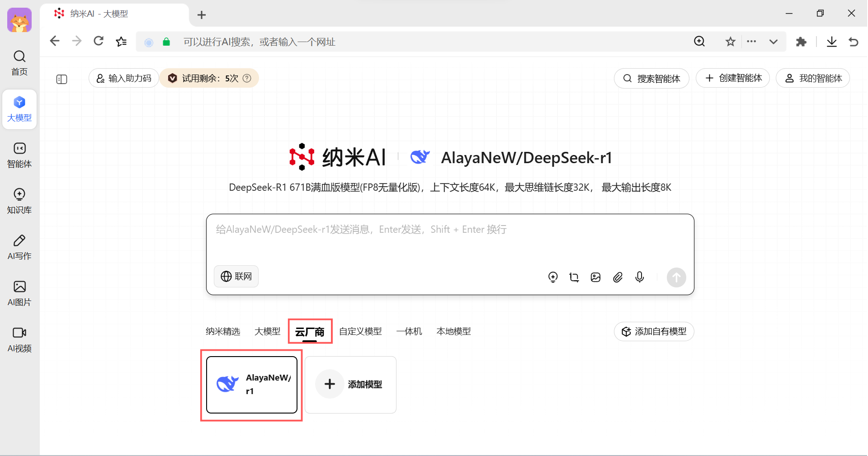868x456 pixels.
Task: Click the image upload icon in chat box
Action: pos(595,277)
